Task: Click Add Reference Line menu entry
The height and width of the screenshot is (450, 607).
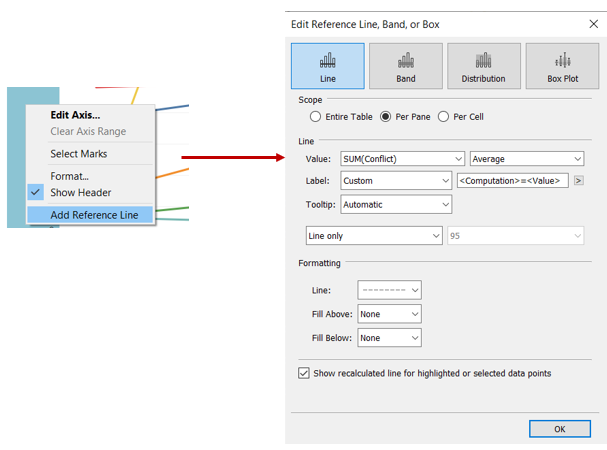Action: (94, 215)
